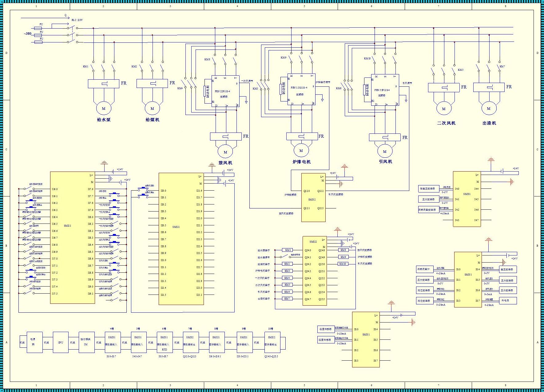Click the "二次风机" label
This screenshot has width=544, height=392.
446,123
